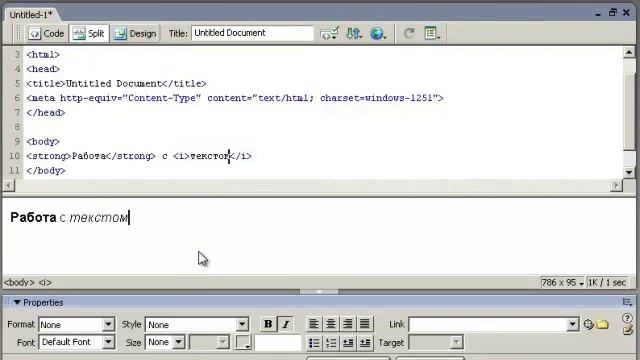Select the Untitled-1 document tab
This screenshot has width=640, height=360.
(31, 15)
